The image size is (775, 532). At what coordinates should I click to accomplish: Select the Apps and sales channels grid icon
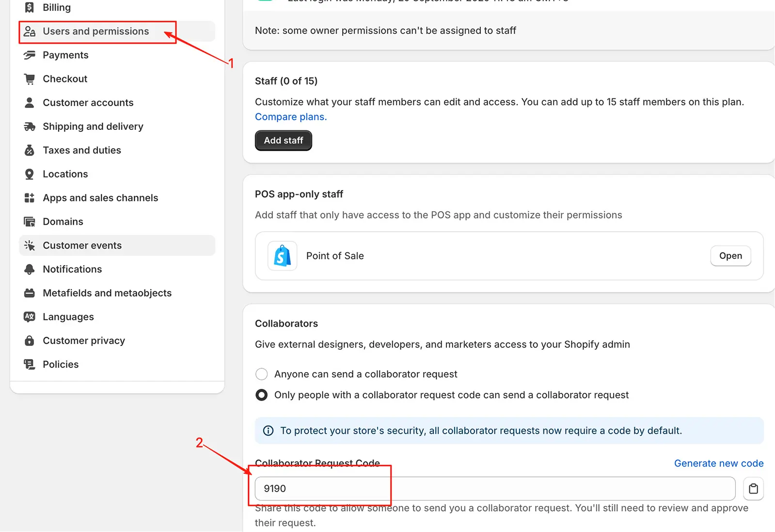pyautogui.click(x=29, y=197)
